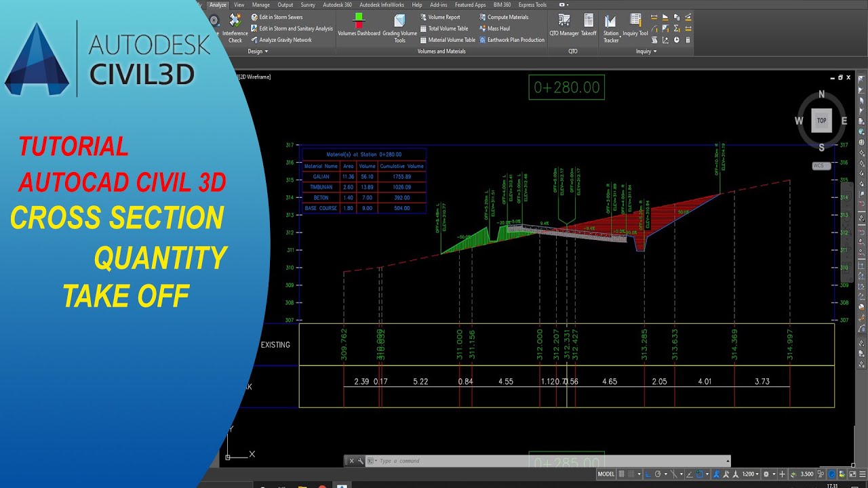Open the snap mode dropdown arrow

pyautogui.click(x=639, y=474)
